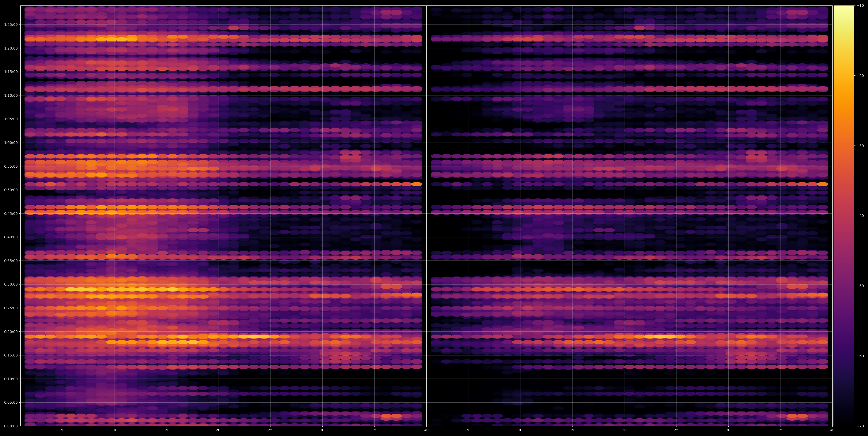868x436 pixels.
Task: Click the 0:15:00 y-axis tick label
Action: 11,355
